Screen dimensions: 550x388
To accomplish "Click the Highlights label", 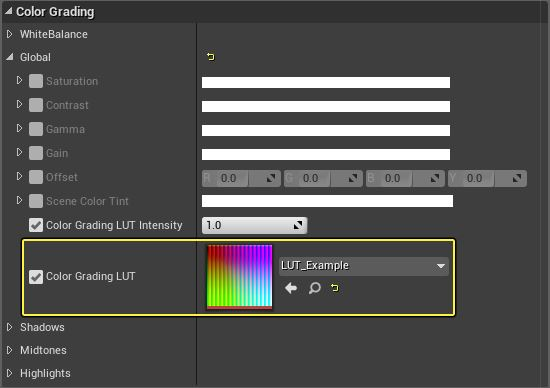I will [x=45, y=374].
